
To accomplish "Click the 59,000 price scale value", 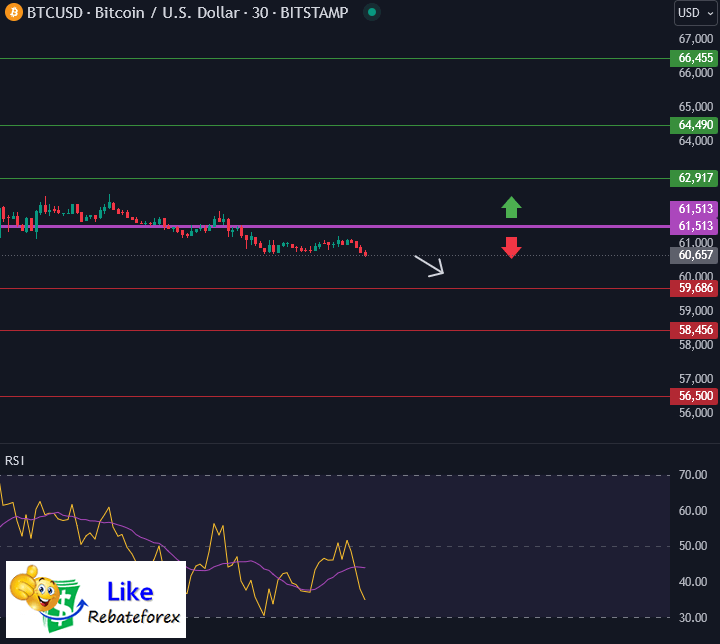I will (696, 311).
